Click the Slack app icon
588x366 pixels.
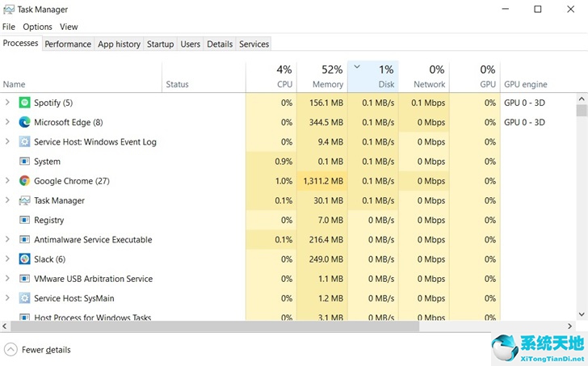pos(24,259)
